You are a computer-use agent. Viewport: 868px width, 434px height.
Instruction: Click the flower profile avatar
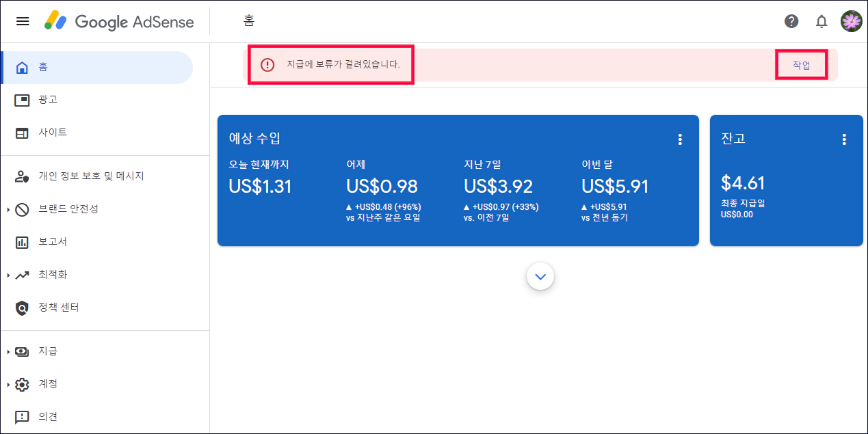tap(851, 21)
